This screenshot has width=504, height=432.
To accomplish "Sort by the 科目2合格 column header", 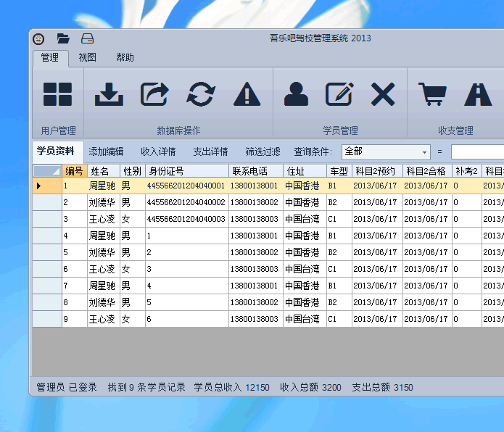I will pos(427,171).
